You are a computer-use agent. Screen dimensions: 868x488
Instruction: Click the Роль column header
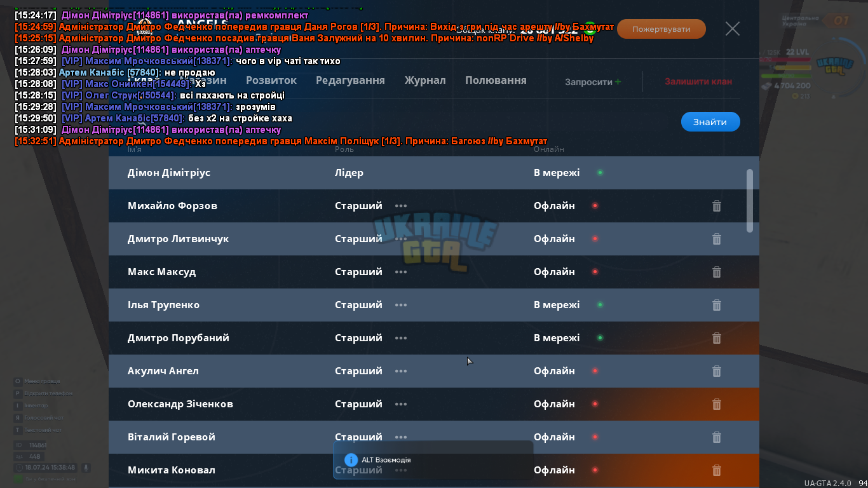click(x=344, y=149)
